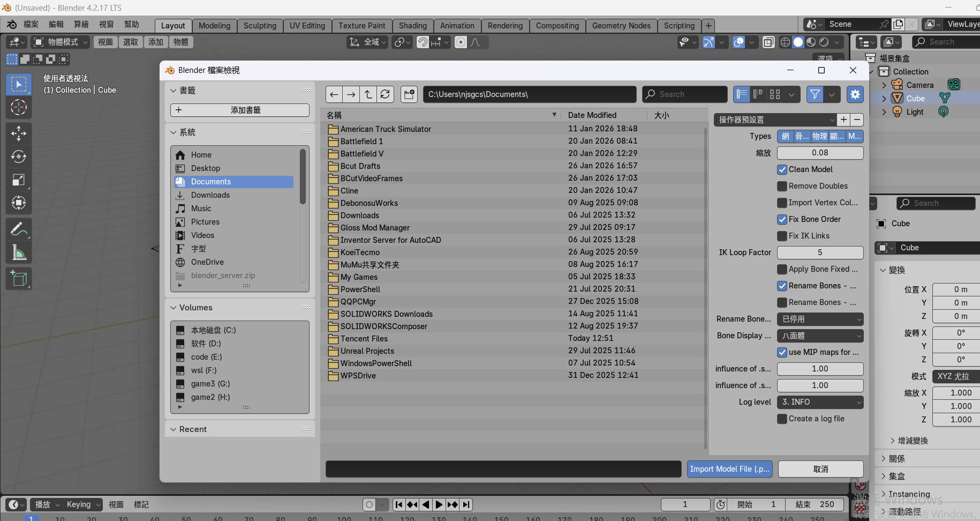Go forward in the file browser history
980x521 pixels.
tap(351, 94)
